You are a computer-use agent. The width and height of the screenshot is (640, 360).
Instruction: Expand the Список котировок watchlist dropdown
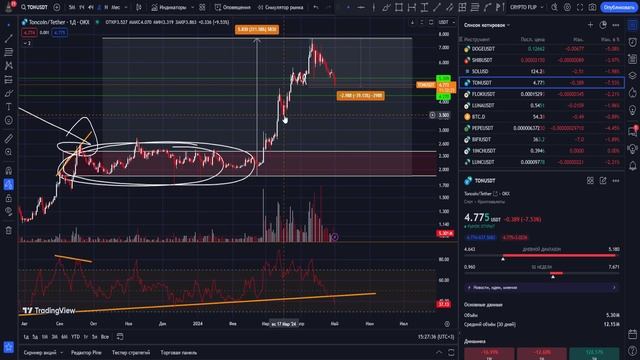(487, 25)
